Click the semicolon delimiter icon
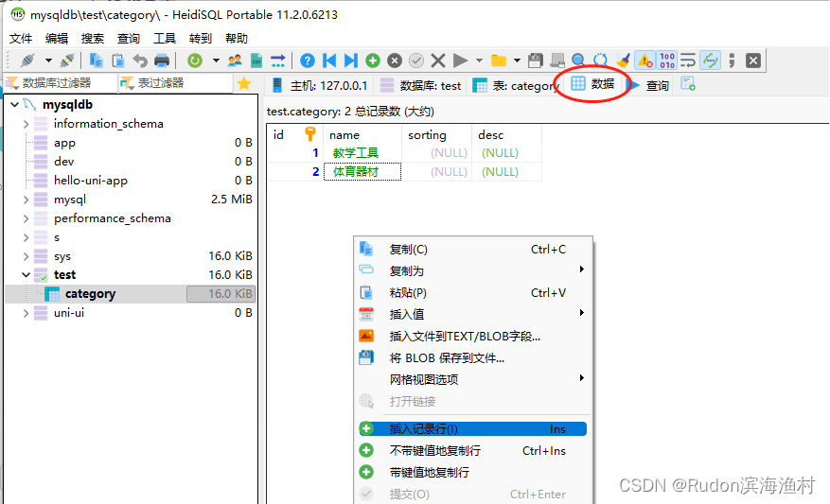Image resolution: width=830 pixels, height=504 pixels. tap(733, 61)
